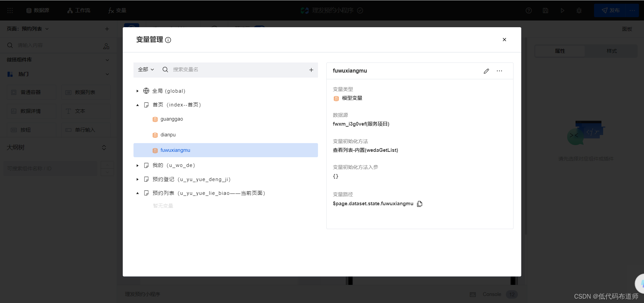Expand the 预约登记 (u_yu_yue_deng_ji) node
Image resolution: width=644 pixels, height=303 pixels.
pyautogui.click(x=137, y=179)
